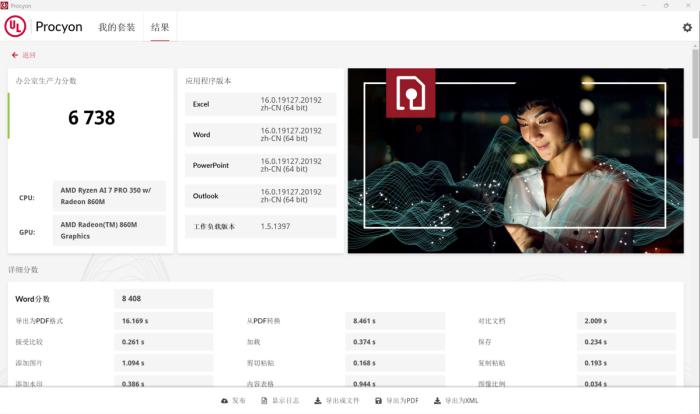Click the 办公室生产力分数 heading
This screenshot has height=414, width=700.
pos(46,81)
